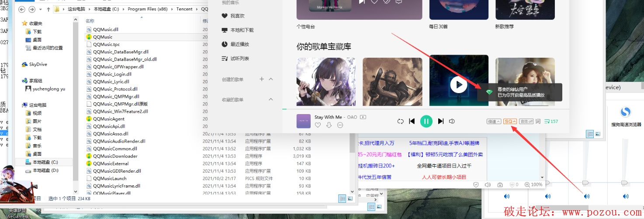Show lyrics with the 词 button
644x219 pixels.
pos(538,121)
